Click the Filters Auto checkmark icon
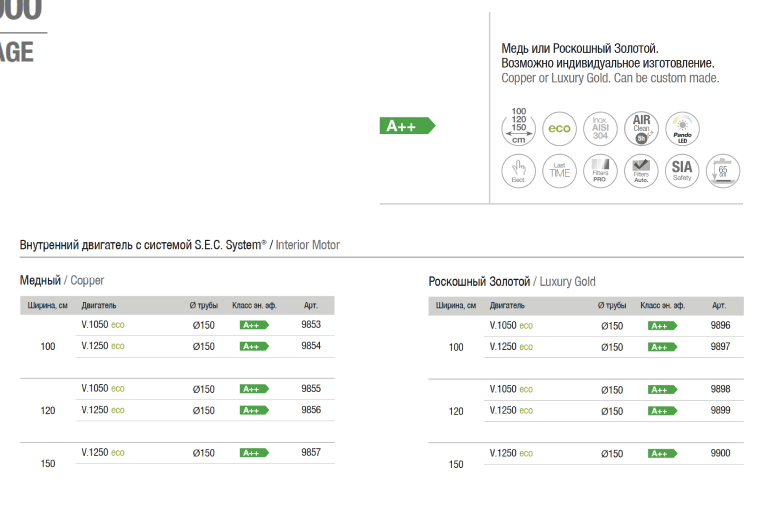 [x=641, y=170]
